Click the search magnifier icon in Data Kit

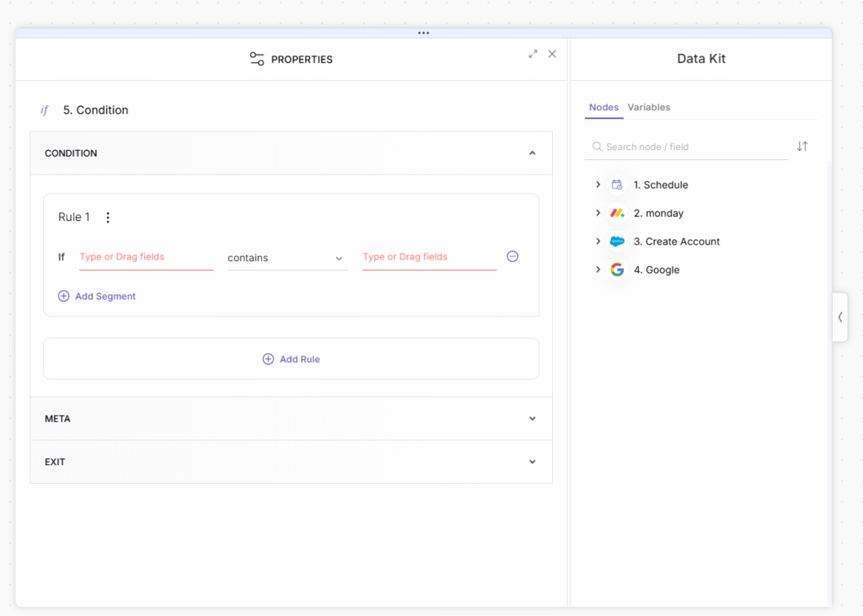tap(597, 147)
